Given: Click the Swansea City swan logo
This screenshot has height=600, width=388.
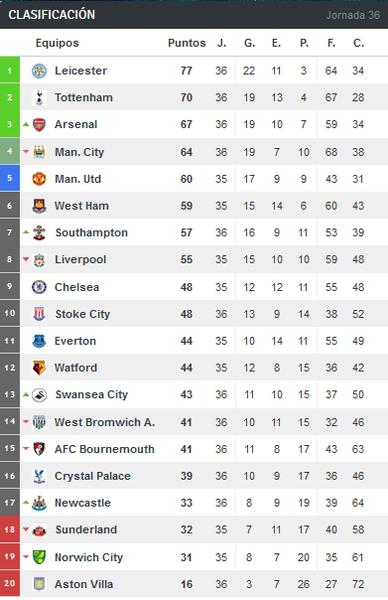Looking at the screenshot, I should tap(39, 395).
